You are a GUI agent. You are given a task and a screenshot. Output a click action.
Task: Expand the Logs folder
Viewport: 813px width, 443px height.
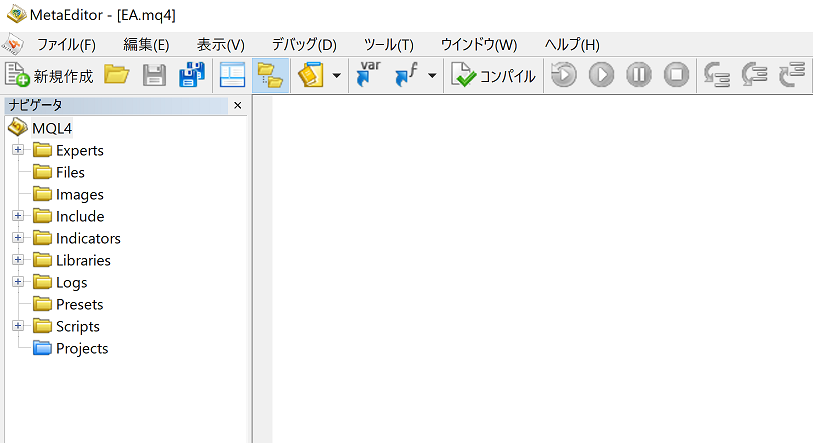point(18,282)
